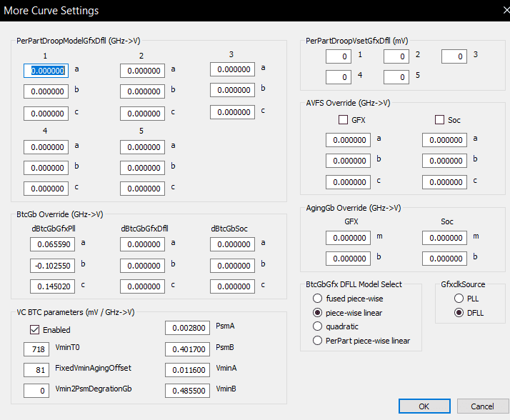Choose PerPart piece-wise linear model
Screen dimensions: 510x420
317,341
